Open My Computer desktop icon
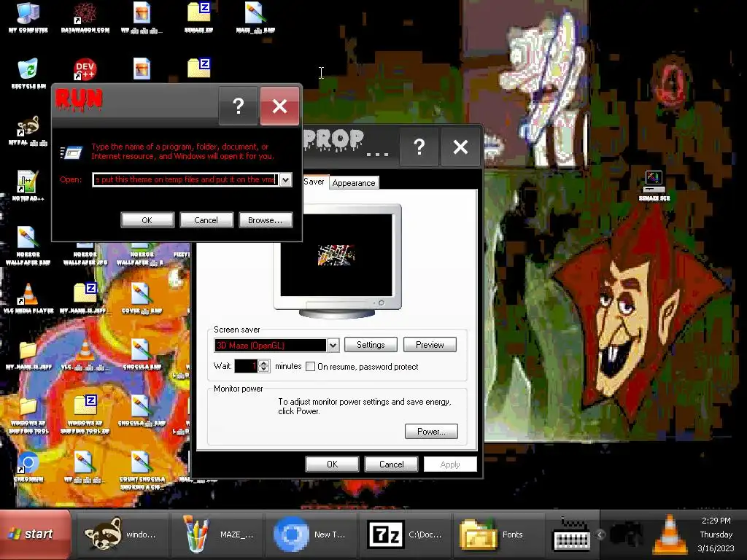The height and width of the screenshot is (560, 747). point(28,17)
